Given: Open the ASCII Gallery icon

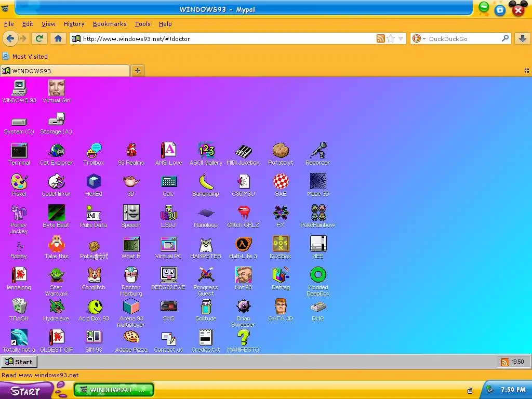Looking at the screenshot, I should tap(206, 154).
